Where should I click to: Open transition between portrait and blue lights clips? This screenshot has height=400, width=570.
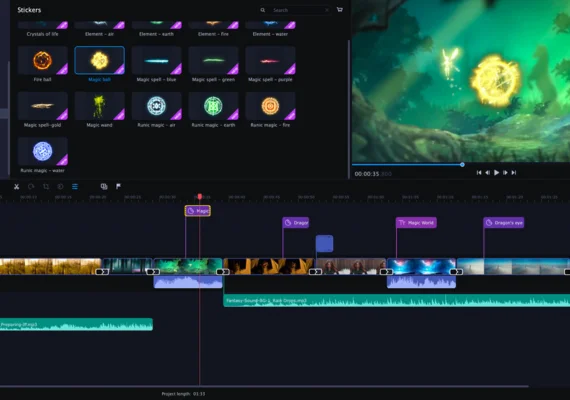386,272
